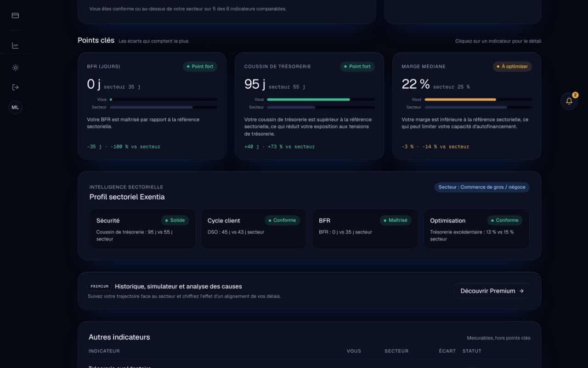The width and height of the screenshot is (588, 368).
Task: Click the Vous bar on Coussin card
Action: coord(321,99)
